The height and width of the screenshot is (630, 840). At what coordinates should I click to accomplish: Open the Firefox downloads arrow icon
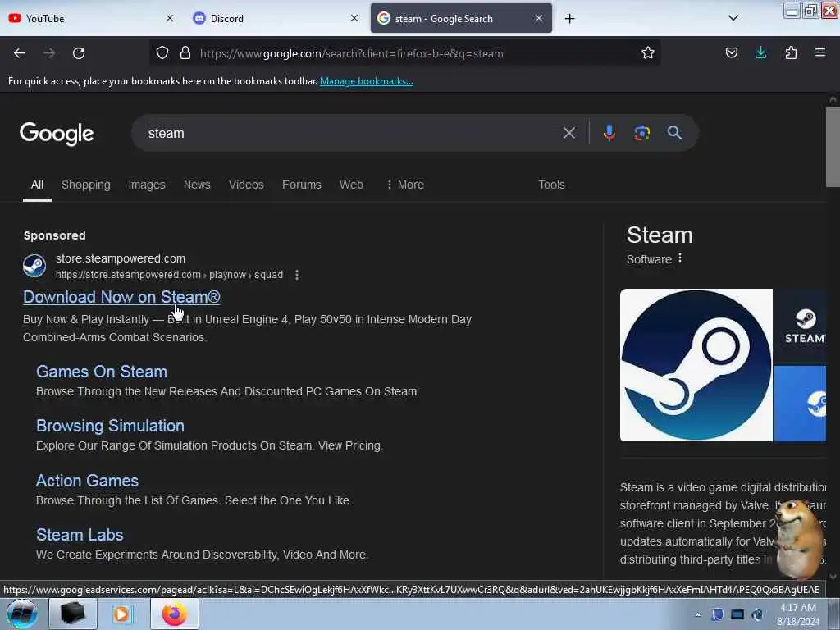point(760,53)
